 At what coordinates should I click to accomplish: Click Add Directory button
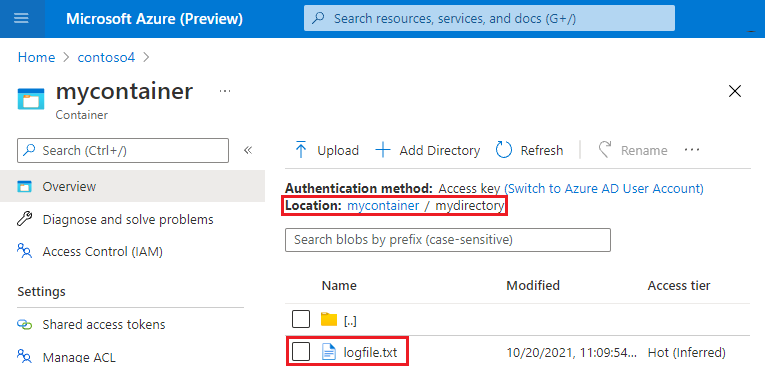[x=428, y=150]
